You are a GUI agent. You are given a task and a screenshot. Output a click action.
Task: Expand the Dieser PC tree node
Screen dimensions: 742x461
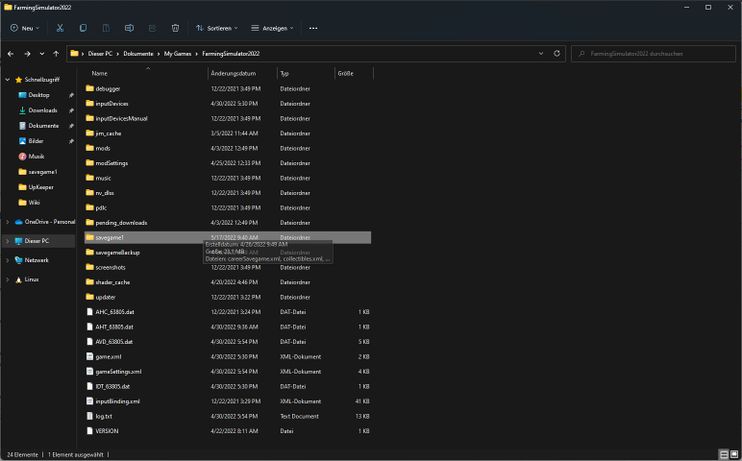pyautogui.click(x=8, y=241)
